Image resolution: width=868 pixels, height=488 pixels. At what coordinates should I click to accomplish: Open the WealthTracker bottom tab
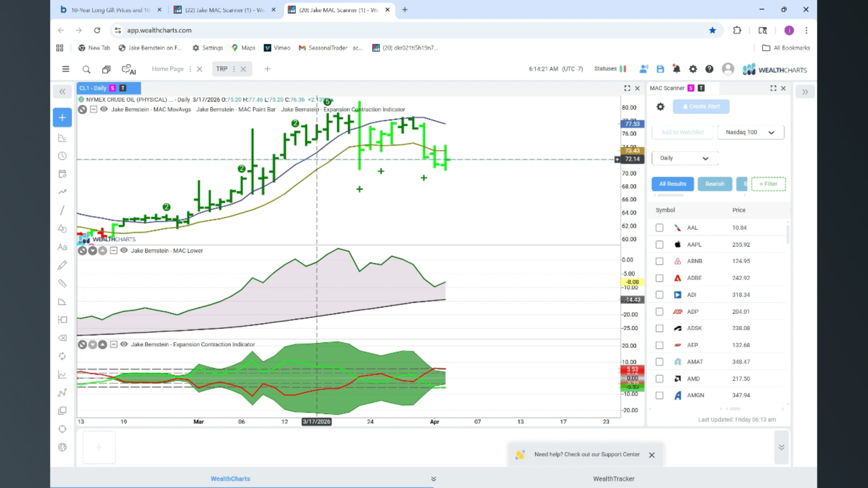(x=613, y=479)
